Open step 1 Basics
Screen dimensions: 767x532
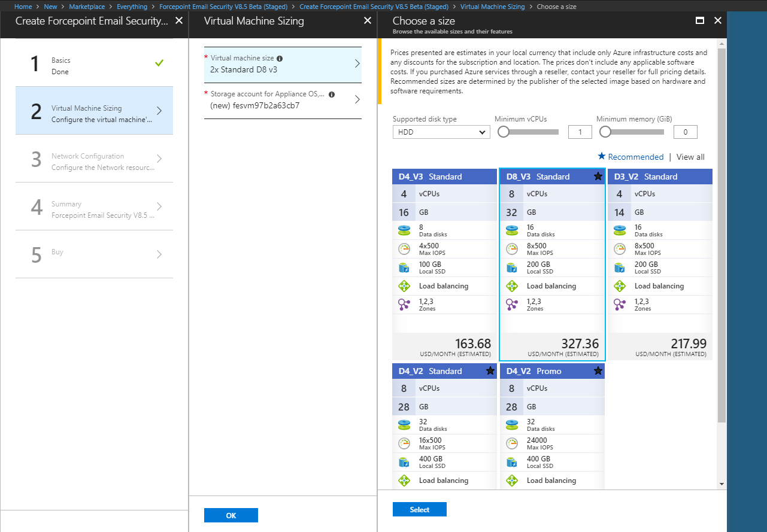click(94, 63)
